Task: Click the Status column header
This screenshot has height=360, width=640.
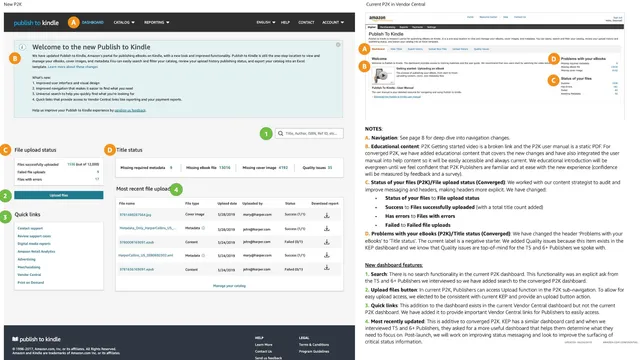Action: coord(290,203)
